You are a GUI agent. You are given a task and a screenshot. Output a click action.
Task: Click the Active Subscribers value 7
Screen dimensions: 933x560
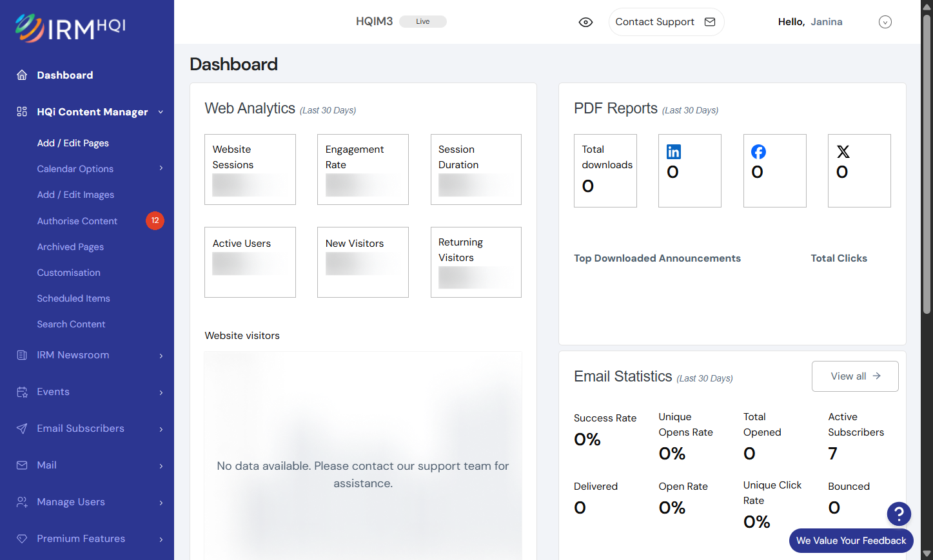(832, 454)
